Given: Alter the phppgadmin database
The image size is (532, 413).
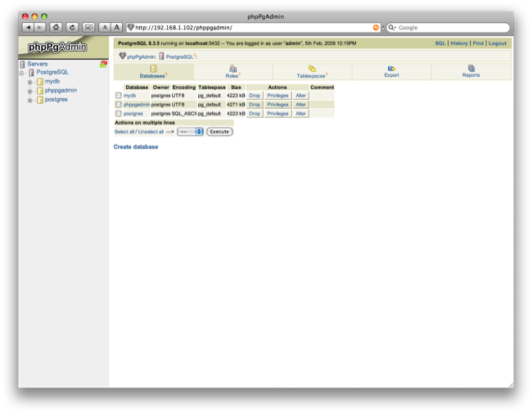Looking at the screenshot, I should coord(301,105).
